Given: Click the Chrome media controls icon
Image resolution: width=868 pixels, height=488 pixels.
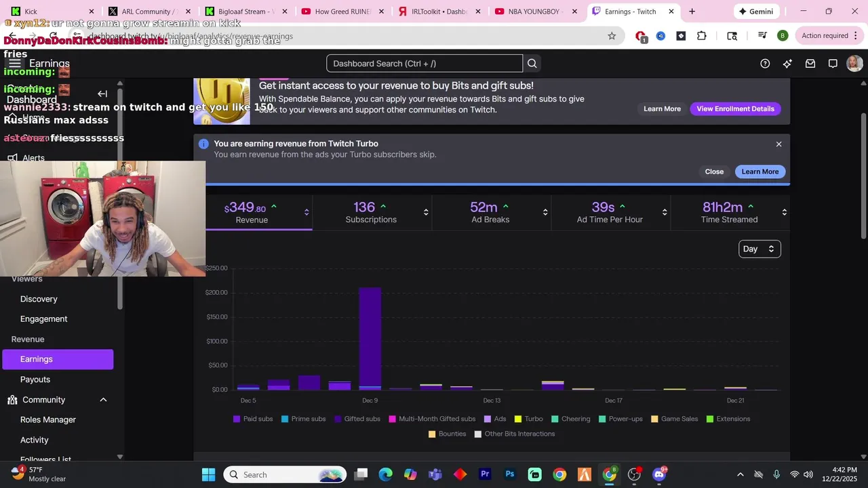Looking at the screenshot, I should pos(763,36).
